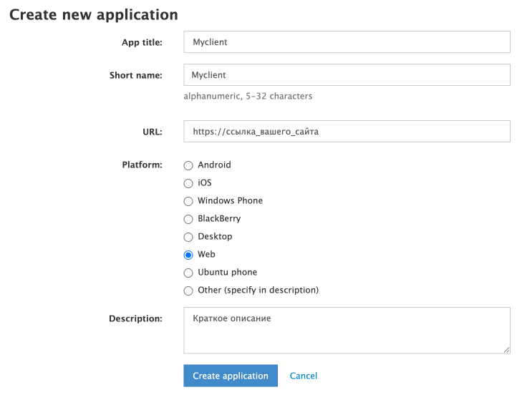Choose iOS as the platform
Image resolution: width=532 pixels, height=405 pixels.
pyautogui.click(x=188, y=183)
